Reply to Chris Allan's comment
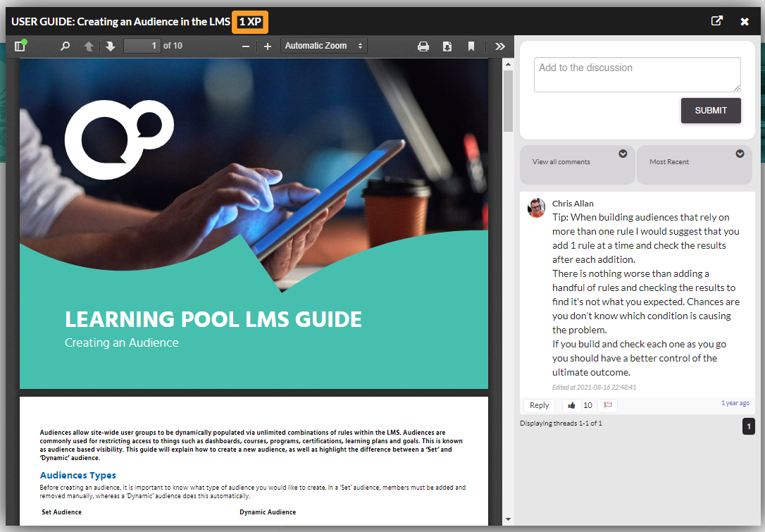The image size is (765, 532). tap(539, 405)
